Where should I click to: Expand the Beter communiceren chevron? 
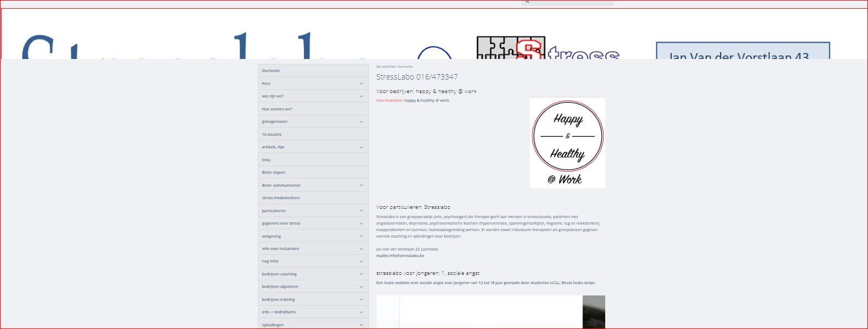361,186
